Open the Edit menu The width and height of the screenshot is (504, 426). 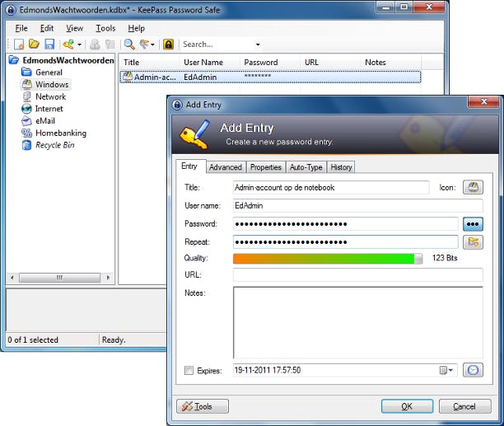point(47,28)
